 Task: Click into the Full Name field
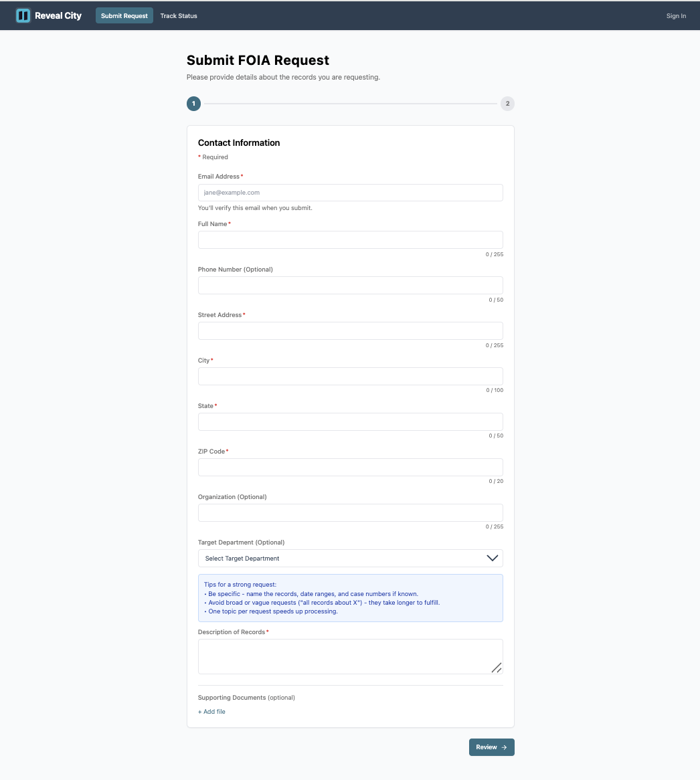[350, 239]
